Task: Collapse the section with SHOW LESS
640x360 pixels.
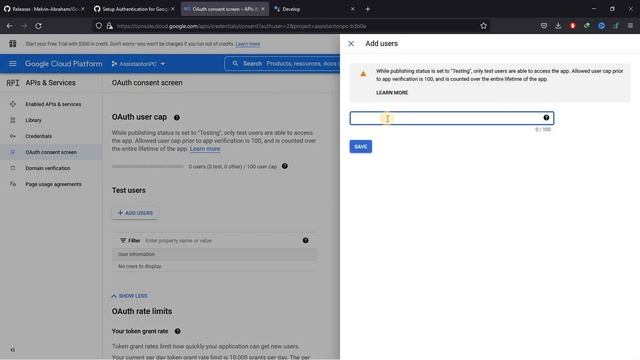Action: point(129,296)
